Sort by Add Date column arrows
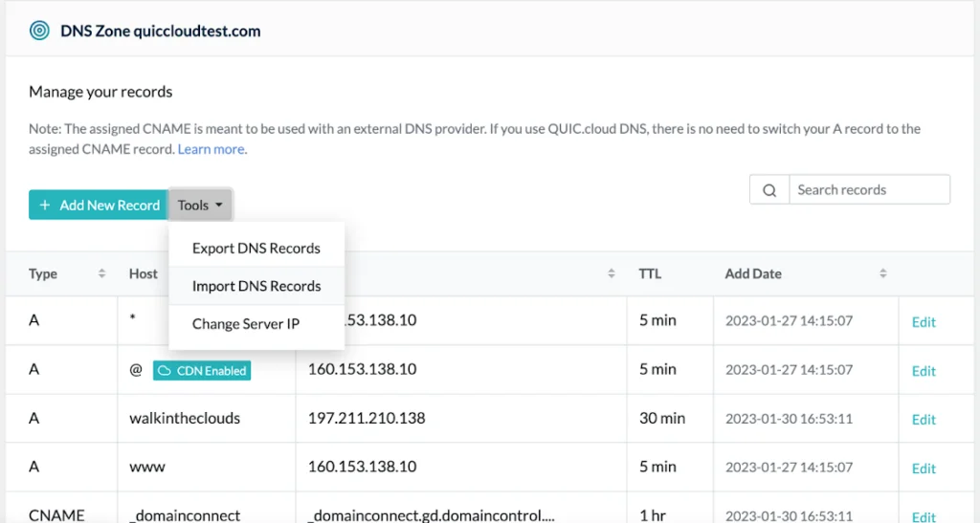This screenshot has height=523, width=980. [x=883, y=273]
